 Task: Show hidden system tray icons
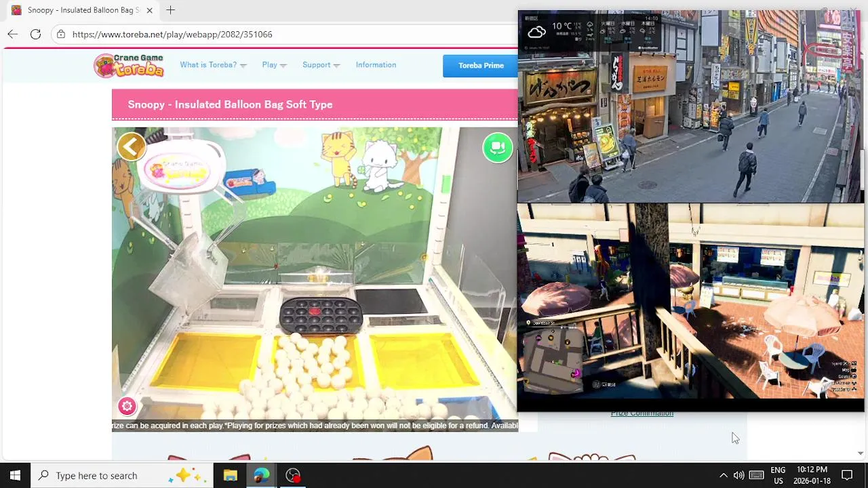point(723,475)
